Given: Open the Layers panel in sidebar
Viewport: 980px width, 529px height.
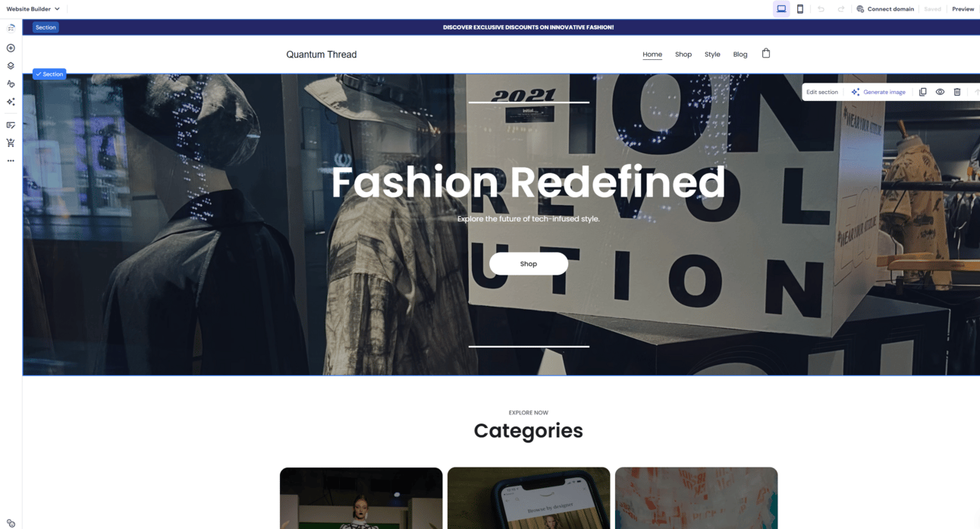Looking at the screenshot, I should pyautogui.click(x=11, y=66).
